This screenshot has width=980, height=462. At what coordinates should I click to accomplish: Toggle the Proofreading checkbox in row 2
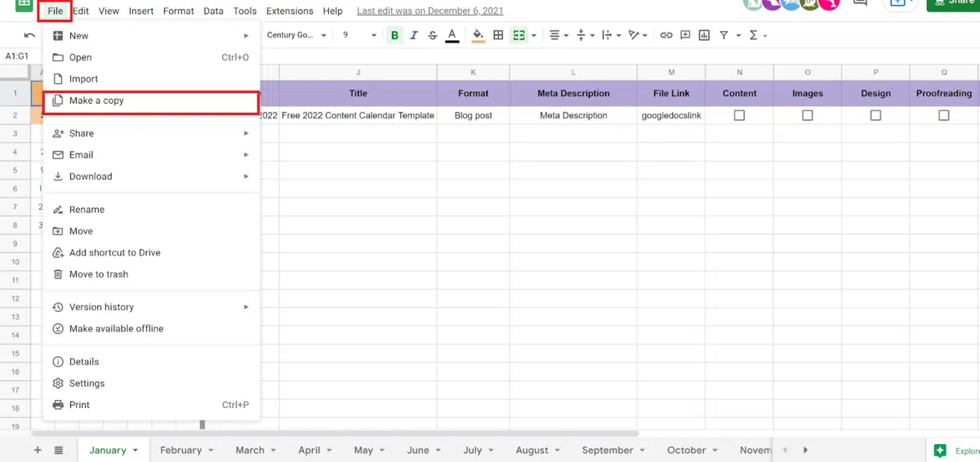[x=943, y=116]
